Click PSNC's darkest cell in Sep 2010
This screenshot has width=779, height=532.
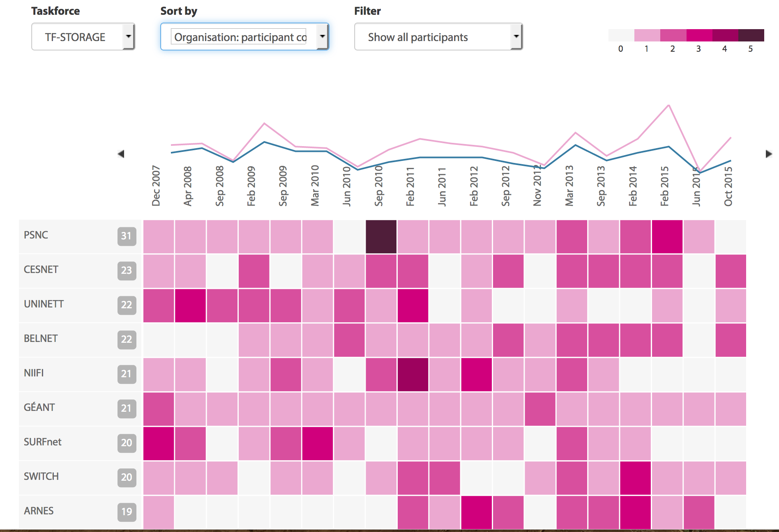[381, 237]
